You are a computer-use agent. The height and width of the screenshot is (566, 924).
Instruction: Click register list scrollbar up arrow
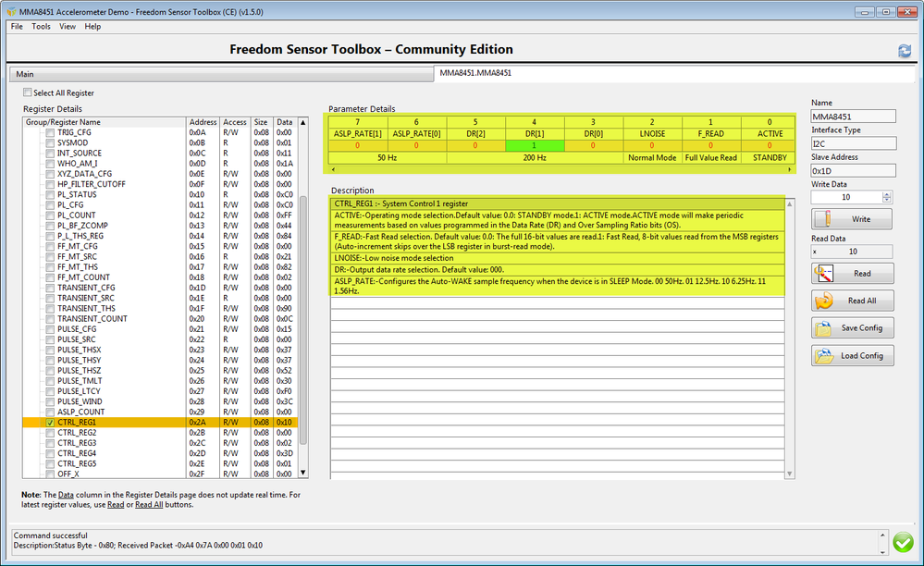pyautogui.click(x=302, y=122)
